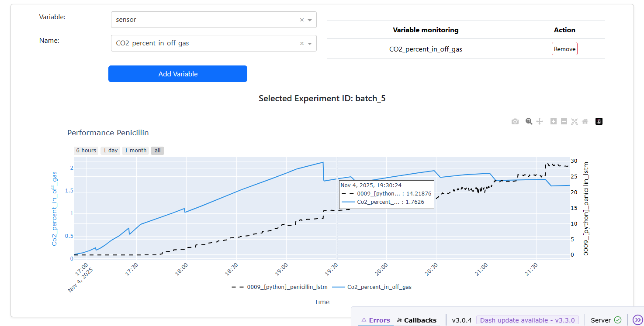This screenshot has height=326, width=644.
Task: Clear the sensor selection in Variable
Action: tap(301, 20)
